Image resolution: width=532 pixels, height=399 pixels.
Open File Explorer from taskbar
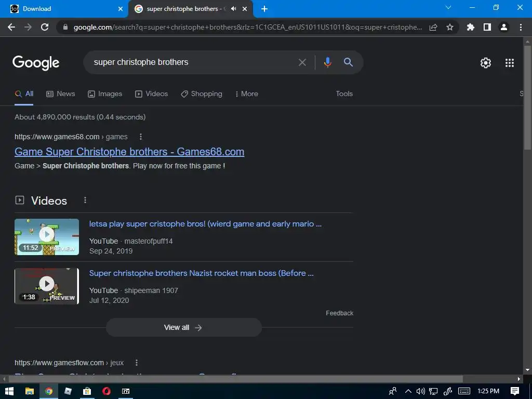(30, 391)
